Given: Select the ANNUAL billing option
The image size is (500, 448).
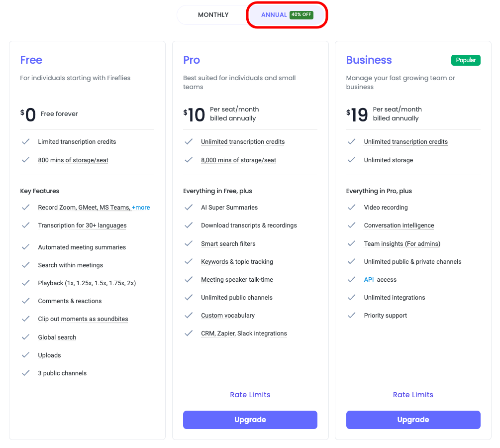Looking at the screenshot, I should tap(274, 15).
